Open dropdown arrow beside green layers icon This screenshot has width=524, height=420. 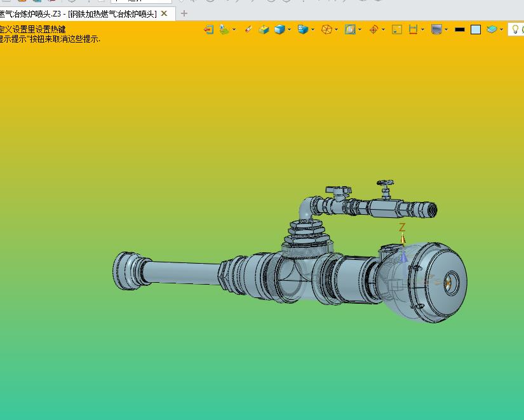point(234,29)
